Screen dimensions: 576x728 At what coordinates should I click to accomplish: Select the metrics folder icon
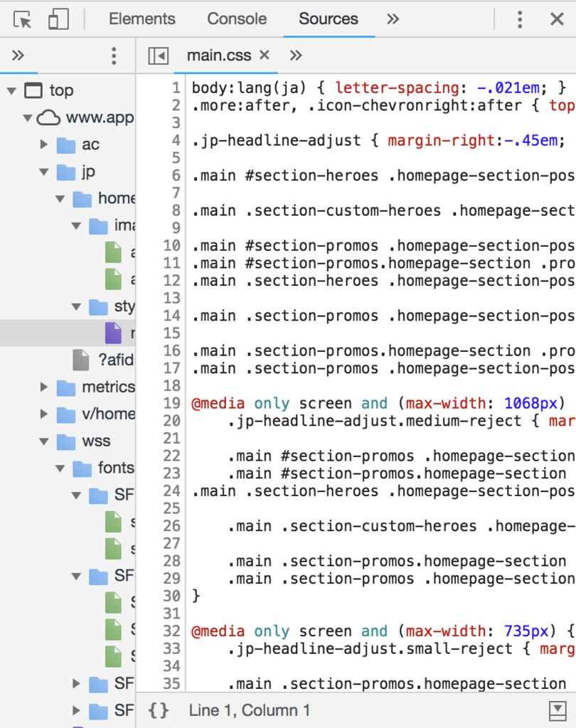66,387
